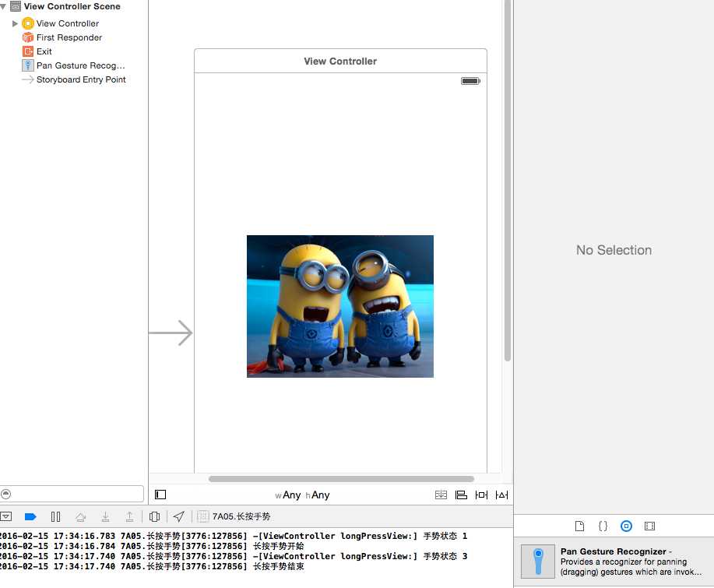The image size is (714, 588).
Task: Open the Pin constraints menu
Action: (x=481, y=495)
